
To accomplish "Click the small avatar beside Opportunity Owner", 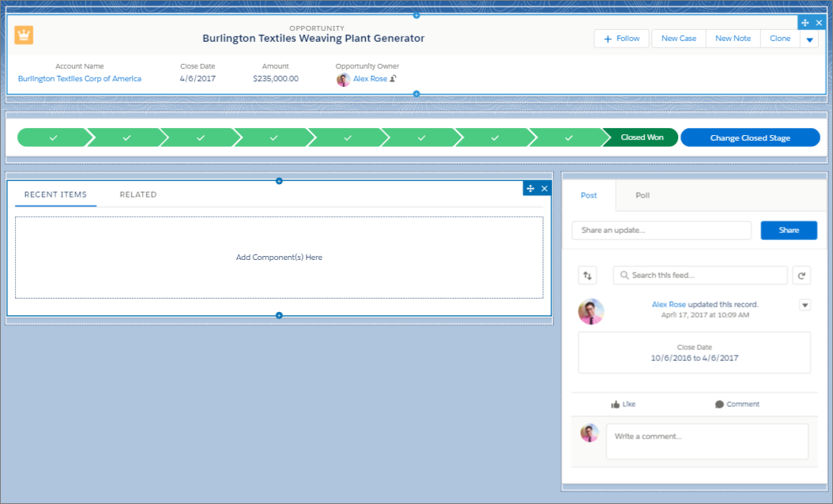I will [x=343, y=79].
